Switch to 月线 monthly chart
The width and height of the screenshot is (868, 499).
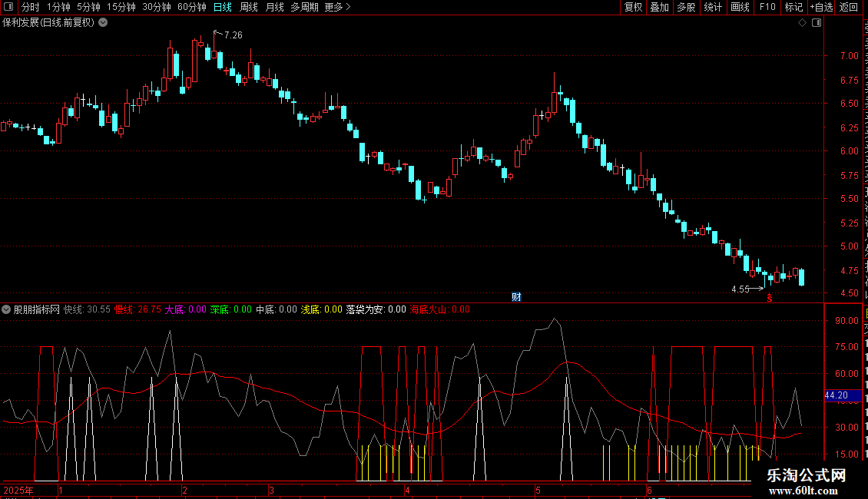274,7
